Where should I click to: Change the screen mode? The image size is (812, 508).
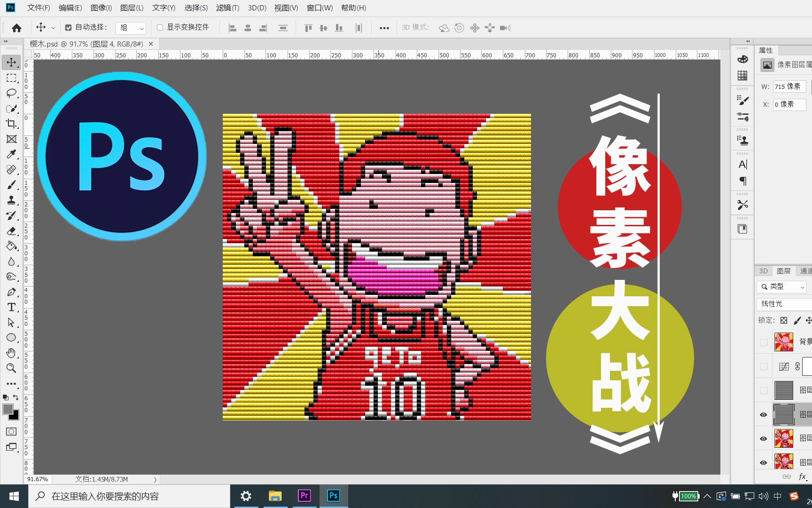pos(11,447)
